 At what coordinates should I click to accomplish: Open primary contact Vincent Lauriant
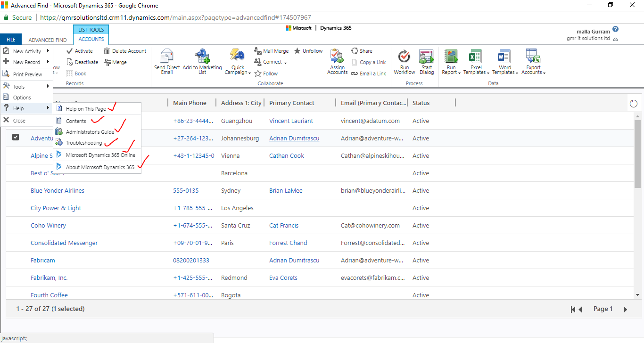[x=291, y=121]
